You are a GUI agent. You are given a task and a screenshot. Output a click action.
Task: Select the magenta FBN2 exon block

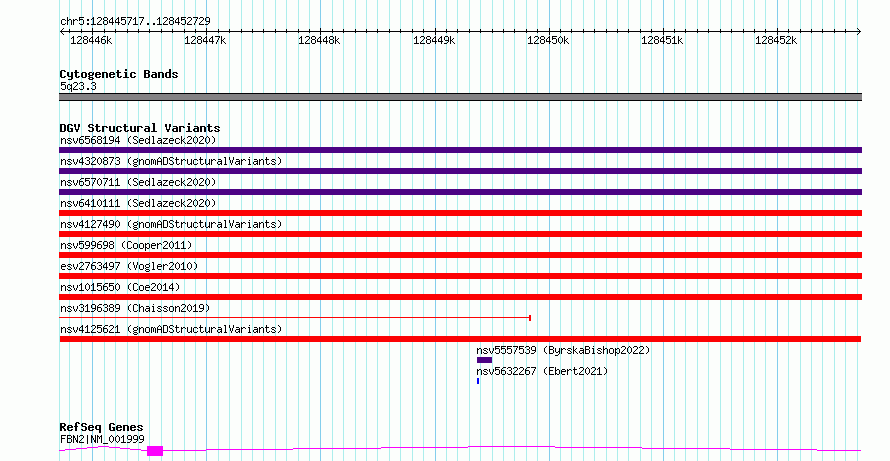pos(155,451)
